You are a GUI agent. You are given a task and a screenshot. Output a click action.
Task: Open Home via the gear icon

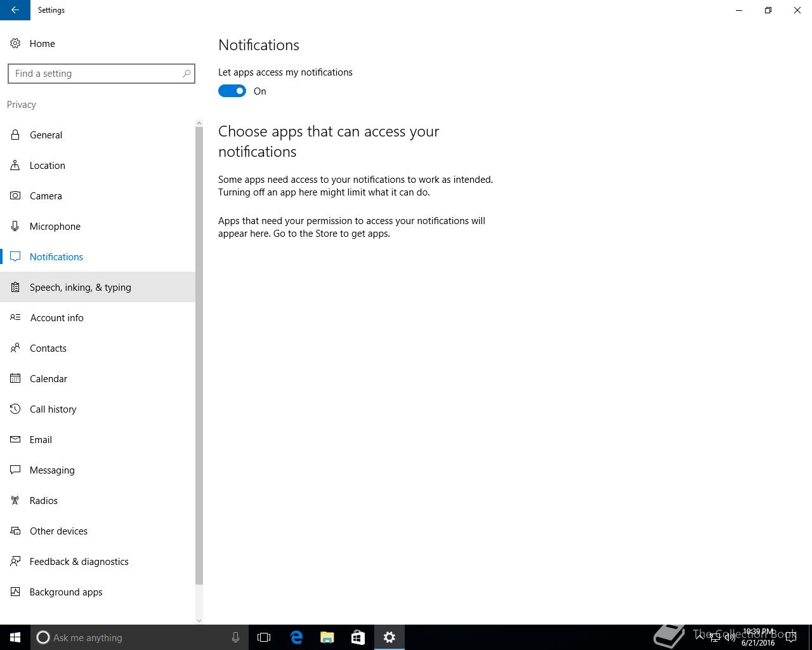tap(15, 43)
